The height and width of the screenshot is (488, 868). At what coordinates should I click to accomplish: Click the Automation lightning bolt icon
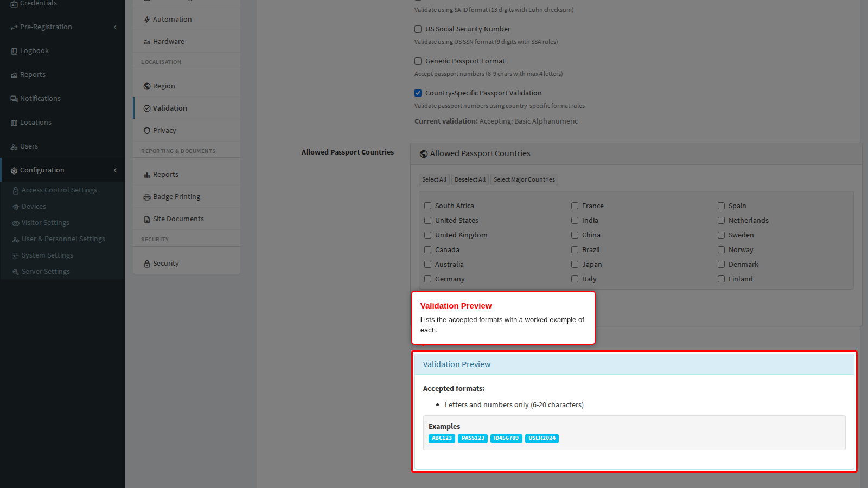[147, 20]
